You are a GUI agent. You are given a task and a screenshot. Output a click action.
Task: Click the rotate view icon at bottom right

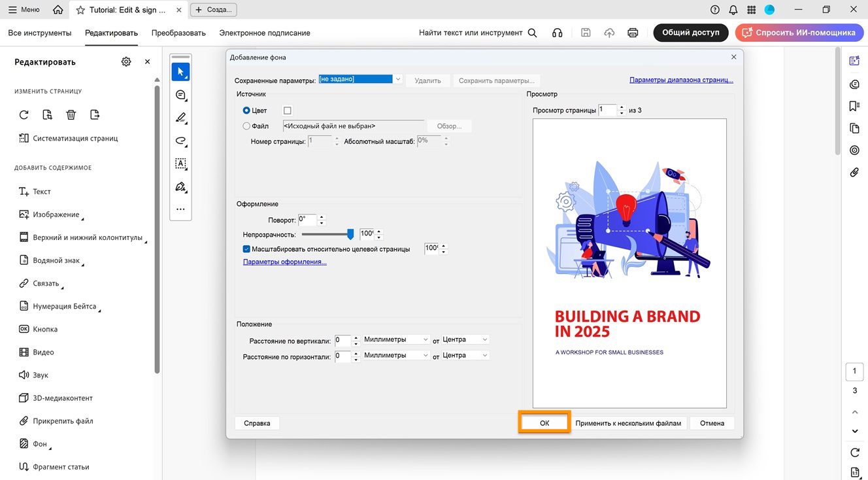855,452
